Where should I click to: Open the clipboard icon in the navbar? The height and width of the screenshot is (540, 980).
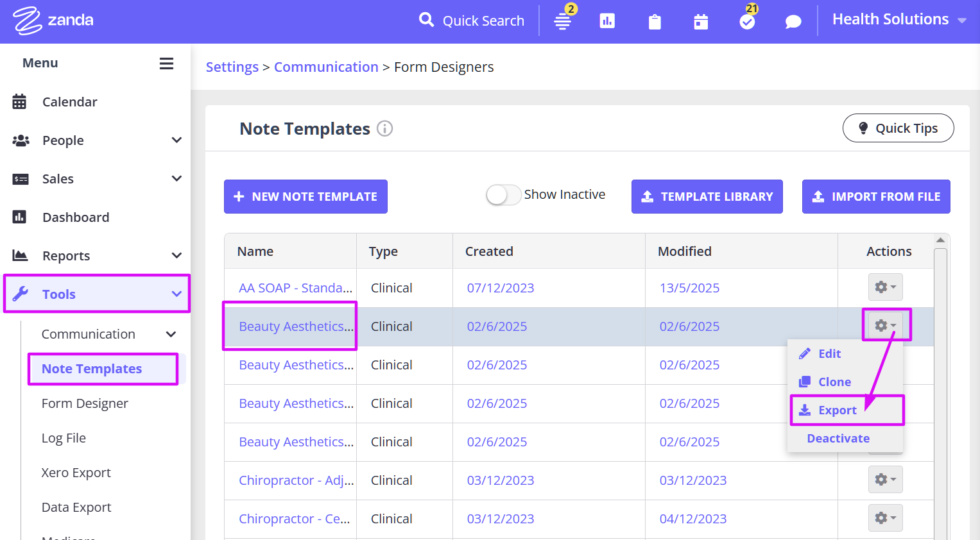(654, 21)
